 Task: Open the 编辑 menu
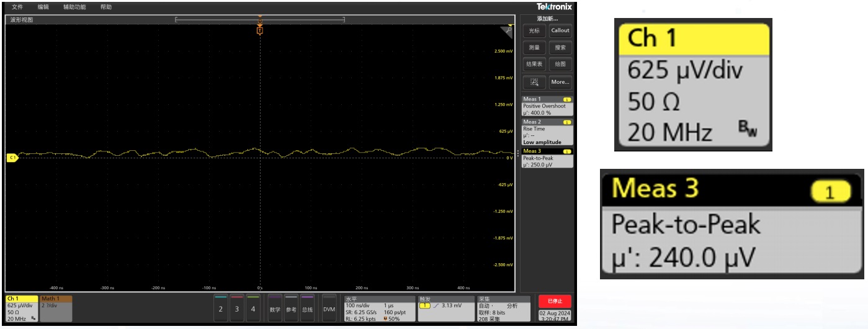(x=43, y=6)
